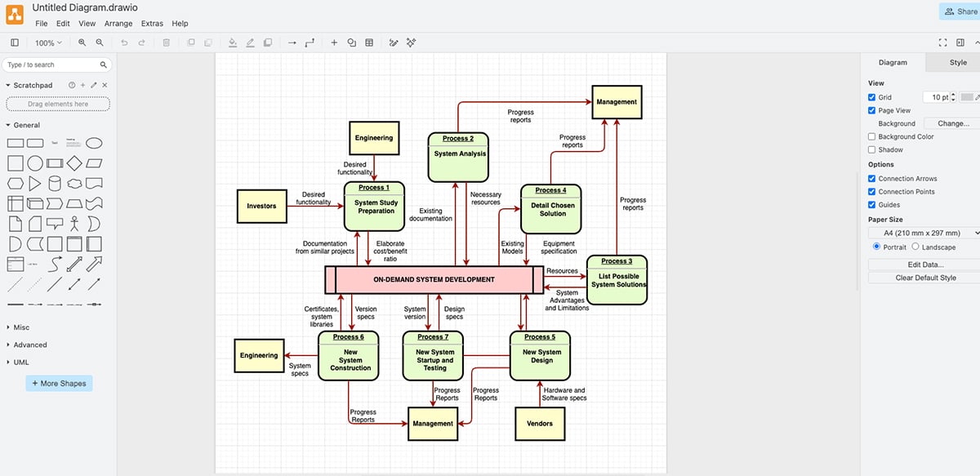Select the Diamond shape in the shapes panel
Viewport: 980px width, 476px height.
73,163
